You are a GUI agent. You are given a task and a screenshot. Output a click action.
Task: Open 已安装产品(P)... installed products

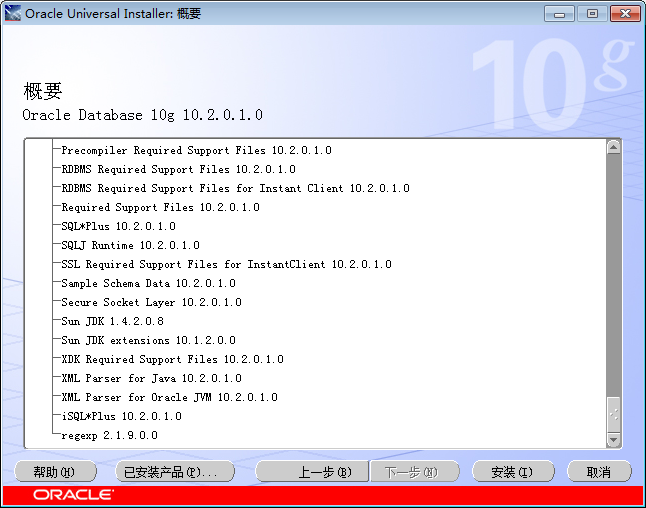pyautogui.click(x=175, y=471)
